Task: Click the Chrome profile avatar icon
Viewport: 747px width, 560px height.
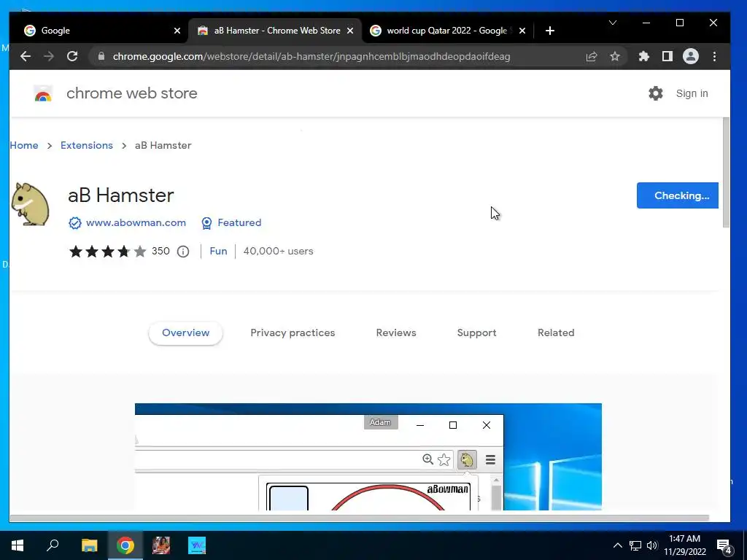Action: pyautogui.click(x=691, y=57)
